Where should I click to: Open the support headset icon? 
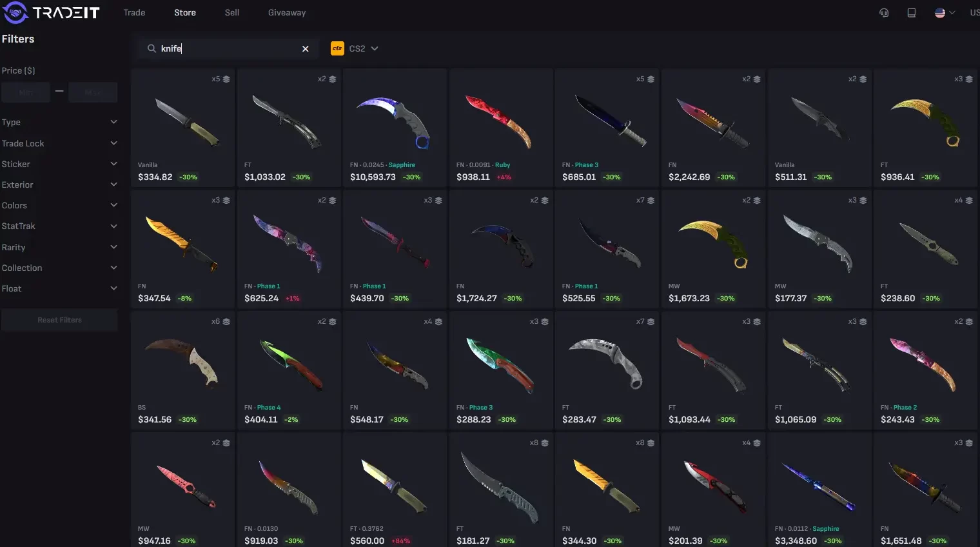coord(884,13)
